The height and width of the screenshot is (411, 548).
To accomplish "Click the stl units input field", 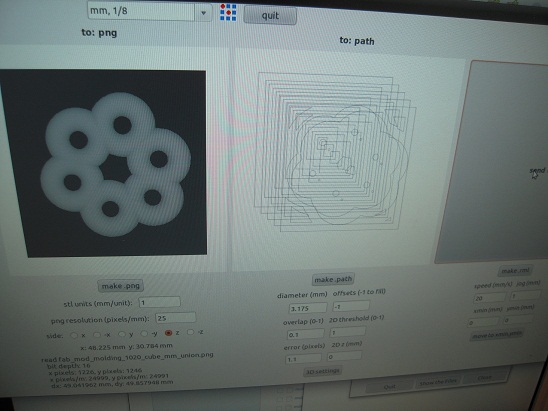I will pyautogui.click(x=159, y=302).
